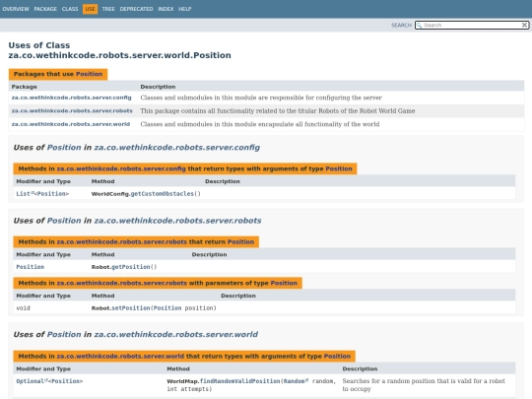This screenshot has height=399, width=532.
Task: Open the Robot getPosition() method link
Action: pyautogui.click(x=134, y=267)
